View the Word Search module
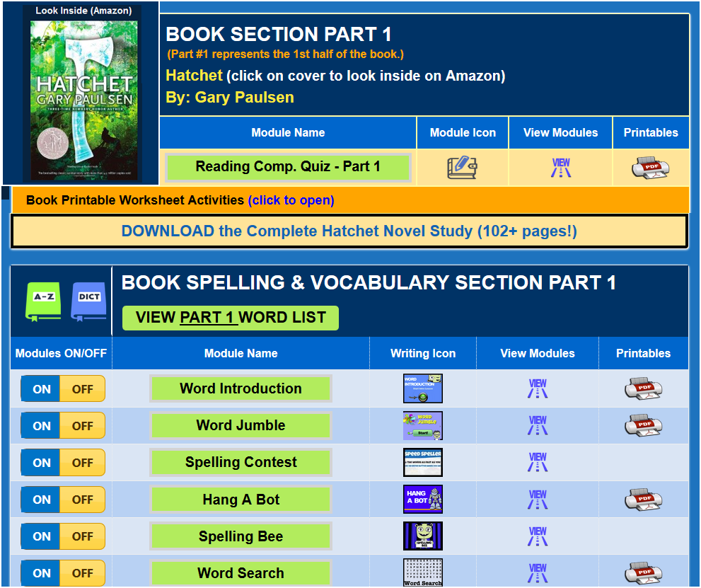 (538, 573)
